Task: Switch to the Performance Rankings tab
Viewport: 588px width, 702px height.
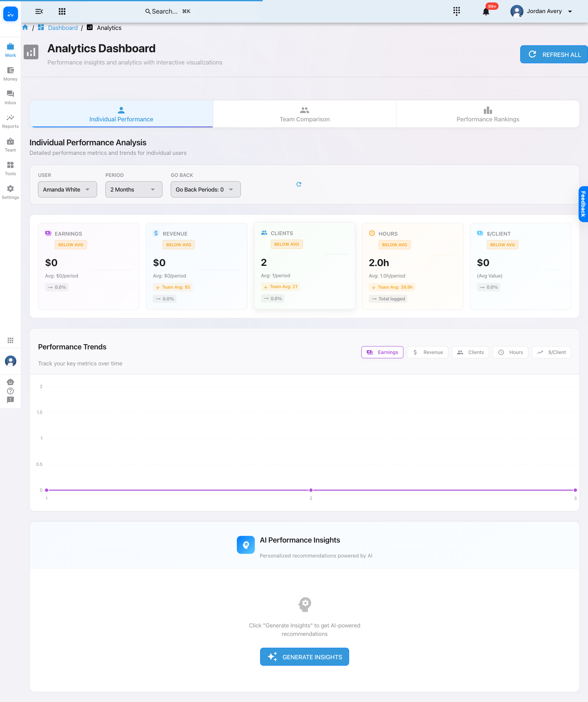Action: (x=488, y=114)
